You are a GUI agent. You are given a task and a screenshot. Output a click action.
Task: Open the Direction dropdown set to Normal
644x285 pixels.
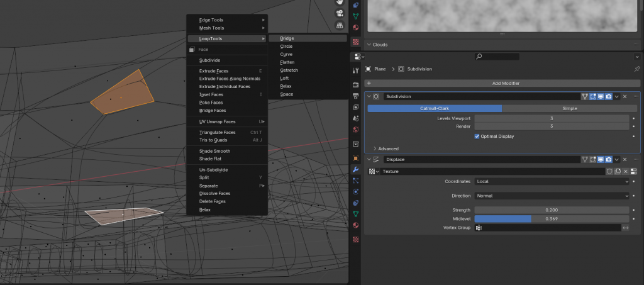click(552, 196)
